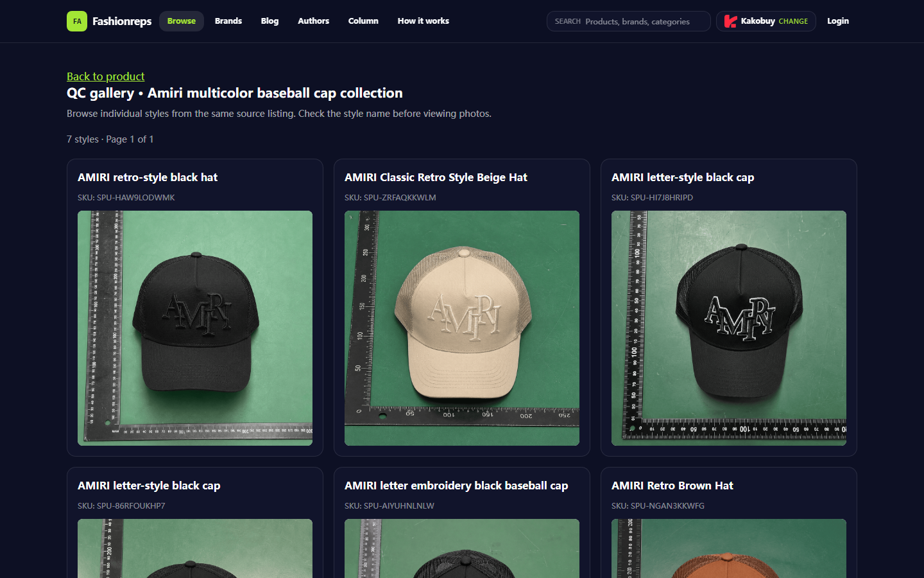Go to the Blog page
The height and width of the screenshot is (578, 924).
(x=269, y=21)
